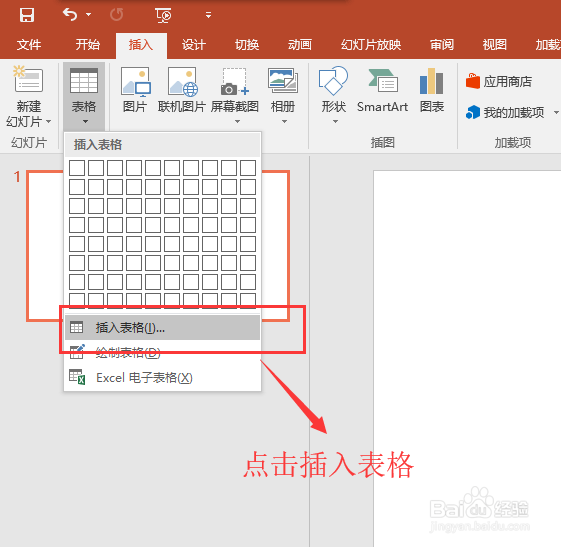Choose 插入表格(I)... menu entry
This screenshot has height=547, width=561.
162,327
